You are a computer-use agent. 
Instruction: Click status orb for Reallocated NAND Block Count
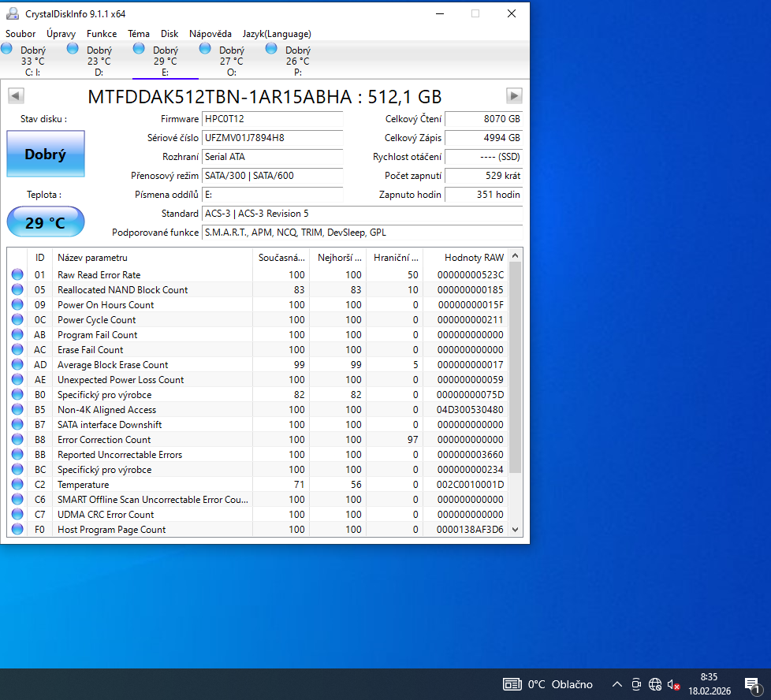coord(17,289)
